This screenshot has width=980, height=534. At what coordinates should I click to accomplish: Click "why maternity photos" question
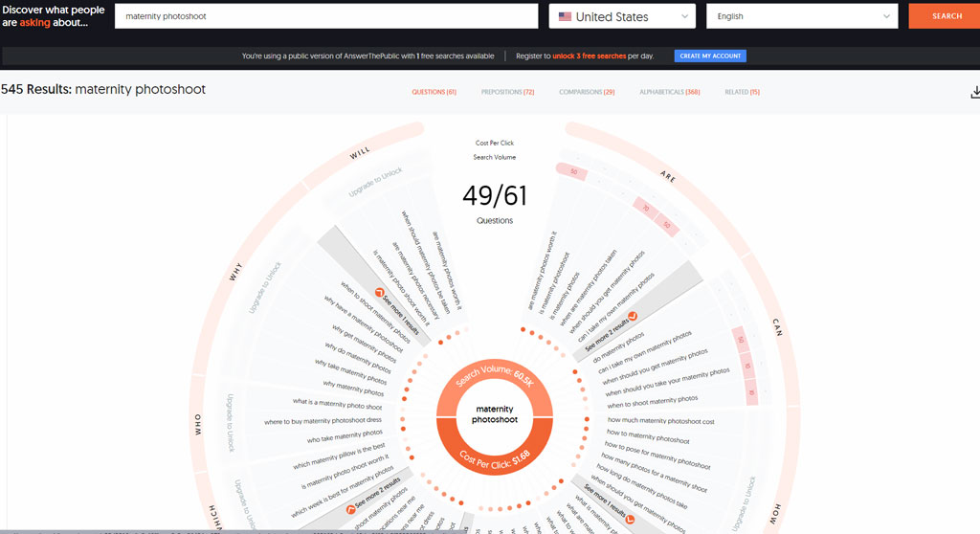tap(354, 389)
